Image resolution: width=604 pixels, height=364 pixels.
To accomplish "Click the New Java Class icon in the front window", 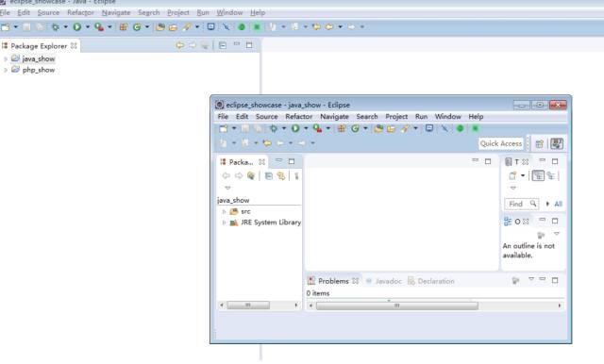I will pos(355,128).
